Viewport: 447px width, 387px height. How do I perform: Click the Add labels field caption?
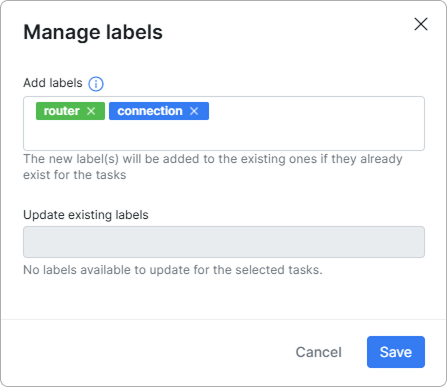click(x=53, y=83)
